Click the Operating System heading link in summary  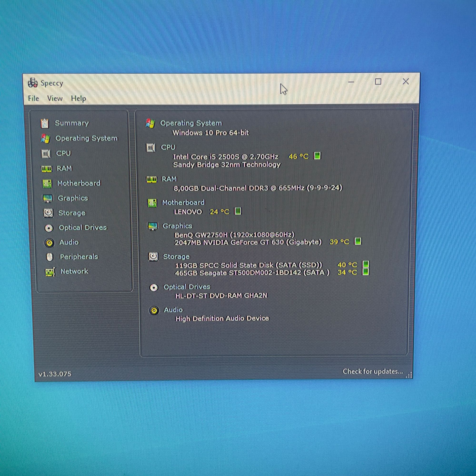pos(191,123)
